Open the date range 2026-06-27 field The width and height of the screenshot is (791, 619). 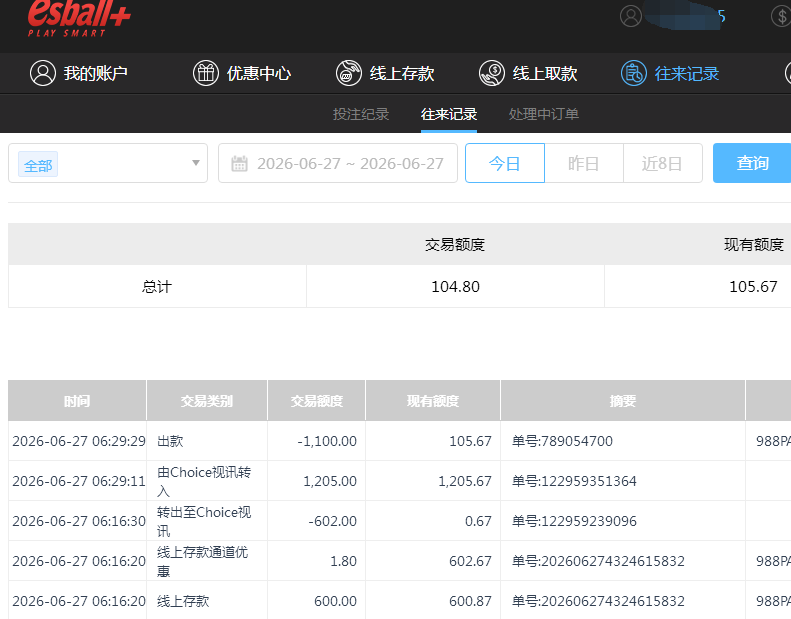[x=337, y=163]
